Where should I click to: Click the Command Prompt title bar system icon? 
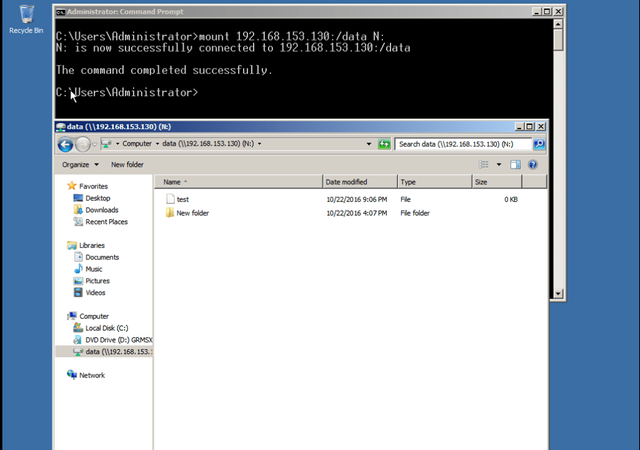pos(60,12)
